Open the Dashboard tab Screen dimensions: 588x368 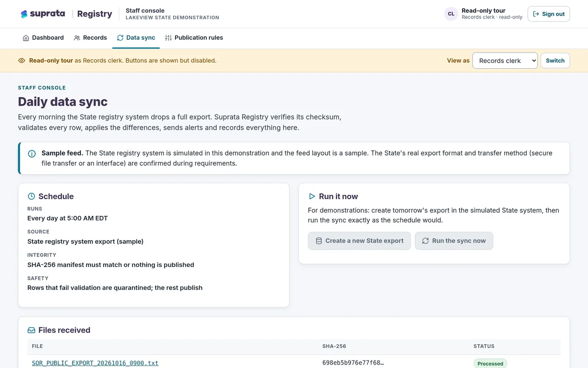pos(43,38)
